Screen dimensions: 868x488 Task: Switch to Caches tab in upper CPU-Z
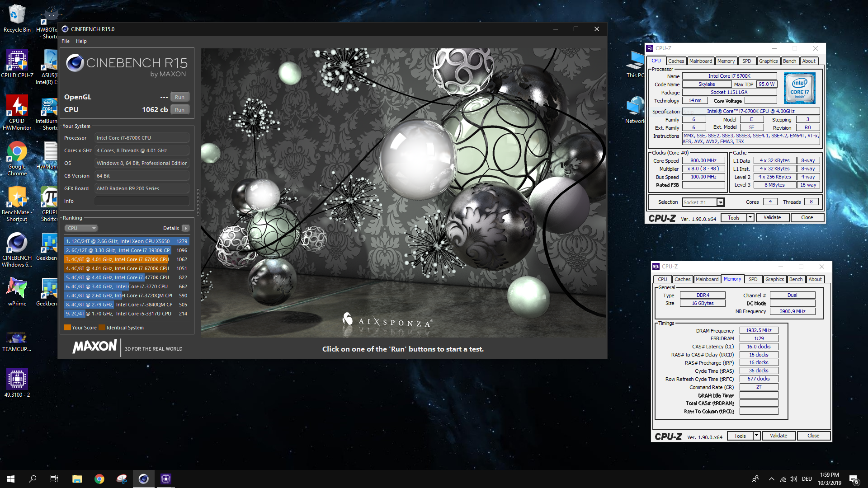[x=676, y=61]
